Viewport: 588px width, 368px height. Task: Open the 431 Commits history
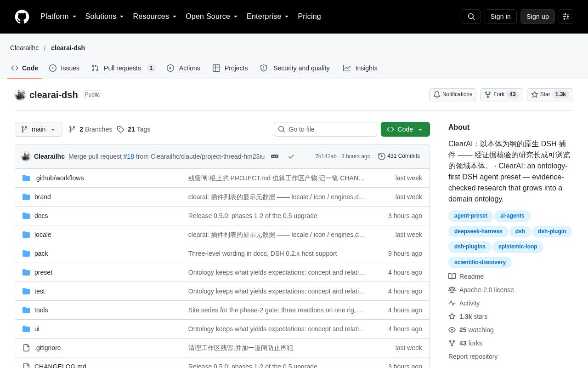click(399, 156)
